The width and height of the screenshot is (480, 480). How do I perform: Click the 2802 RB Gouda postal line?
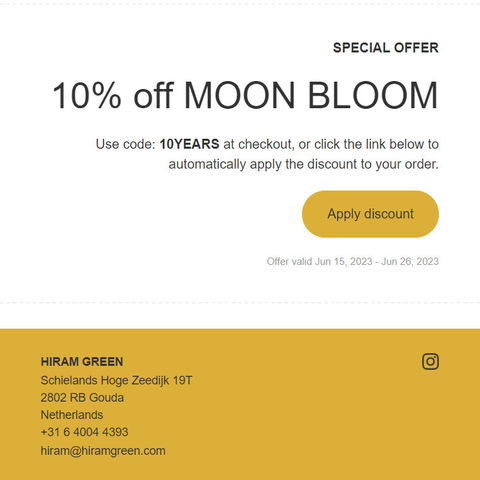pos(82,398)
